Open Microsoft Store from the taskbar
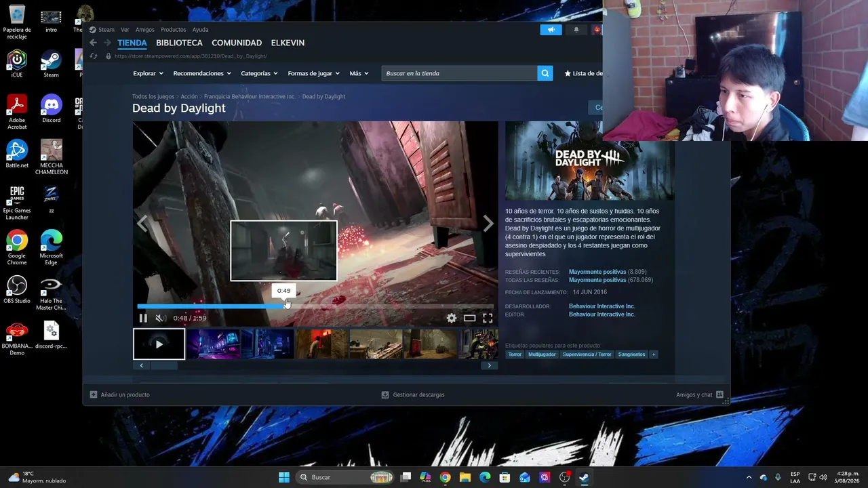Image resolution: width=868 pixels, height=488 pixels. pos(505,477)
